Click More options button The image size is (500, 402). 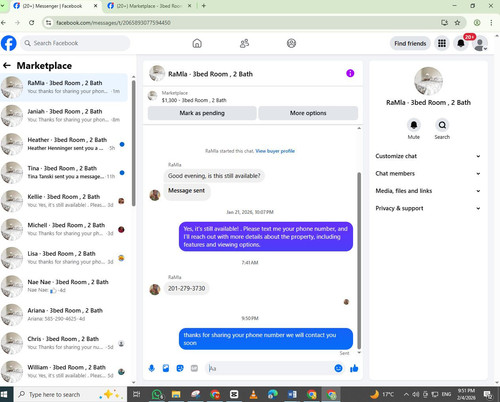[x=308, y=113]
